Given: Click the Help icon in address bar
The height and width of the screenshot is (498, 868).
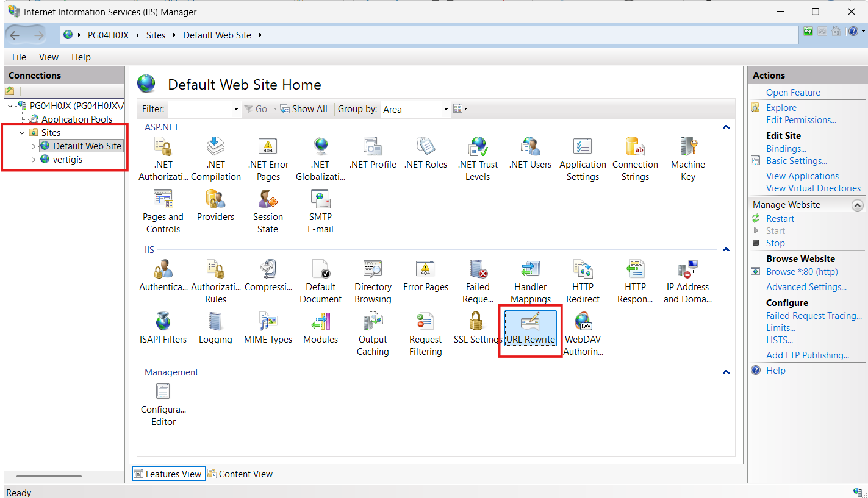Looking at the screenshot, I should coord(853,31).
